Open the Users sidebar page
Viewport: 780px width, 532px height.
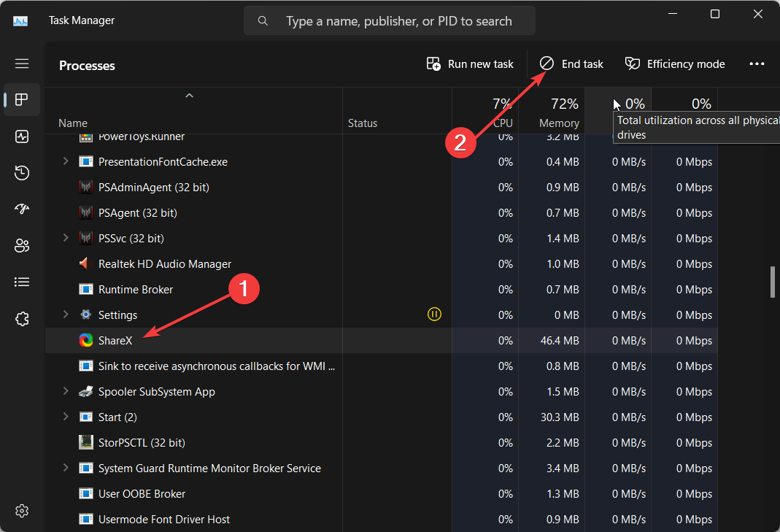click(22, 245)
